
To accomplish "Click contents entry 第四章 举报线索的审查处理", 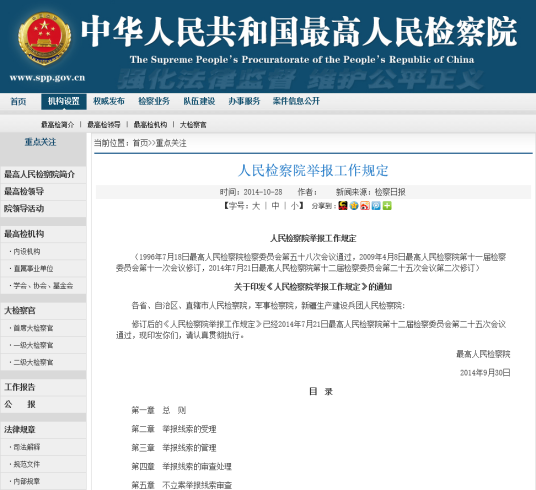I will pyautogui.click(x=182, y=467).
